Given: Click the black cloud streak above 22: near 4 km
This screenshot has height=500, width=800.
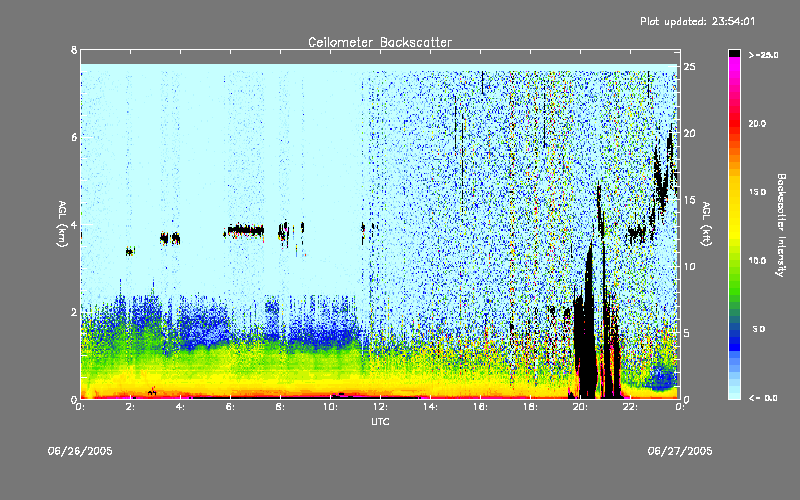Looking at the screenshot, I should tap(636, 234).
